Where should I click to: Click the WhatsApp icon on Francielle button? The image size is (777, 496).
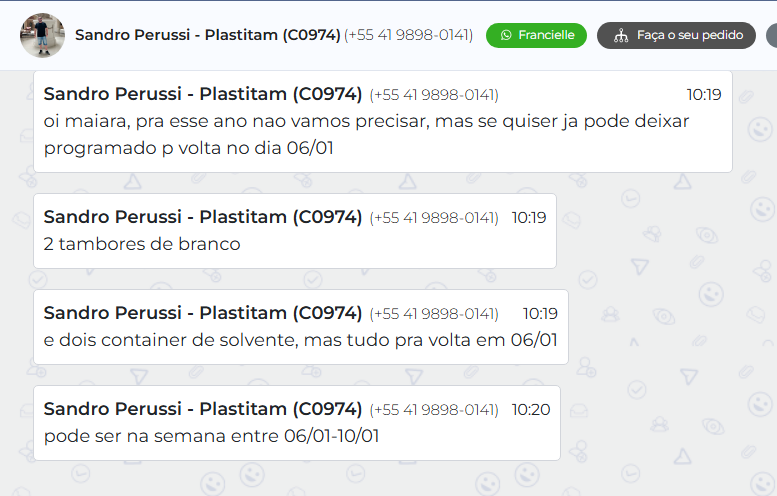click(506, 35)
